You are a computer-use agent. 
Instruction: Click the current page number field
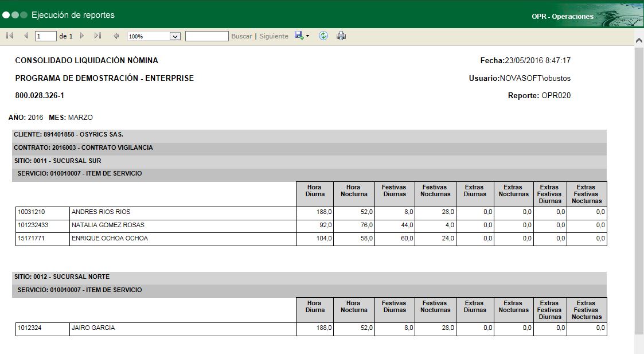[45, 36]
